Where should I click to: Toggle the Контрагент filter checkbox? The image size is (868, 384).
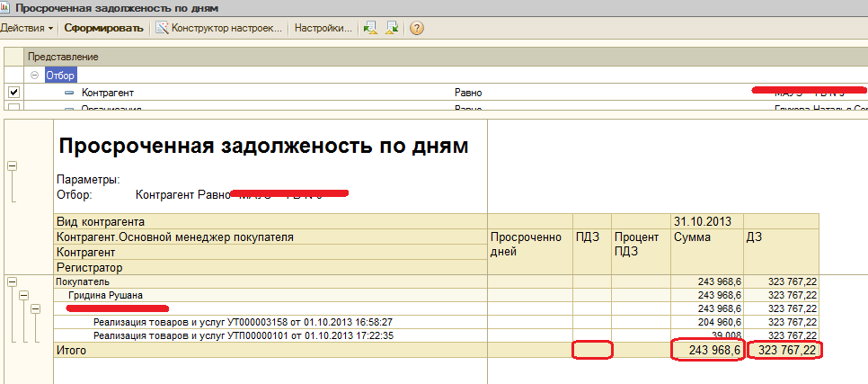tap(13, 93)
